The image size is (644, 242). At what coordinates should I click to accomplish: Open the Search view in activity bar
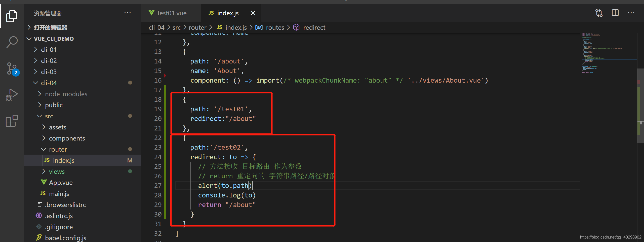(12, 42)
